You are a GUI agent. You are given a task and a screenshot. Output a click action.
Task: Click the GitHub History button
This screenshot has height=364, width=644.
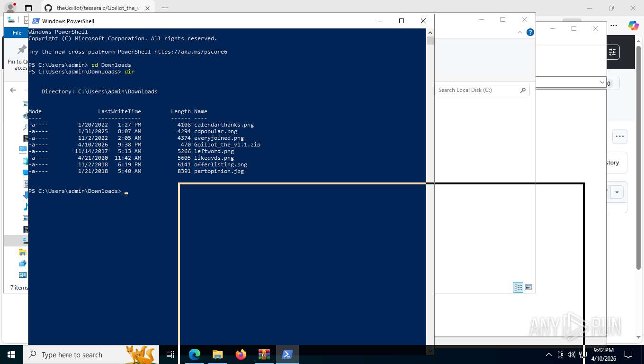pos(616,163)
